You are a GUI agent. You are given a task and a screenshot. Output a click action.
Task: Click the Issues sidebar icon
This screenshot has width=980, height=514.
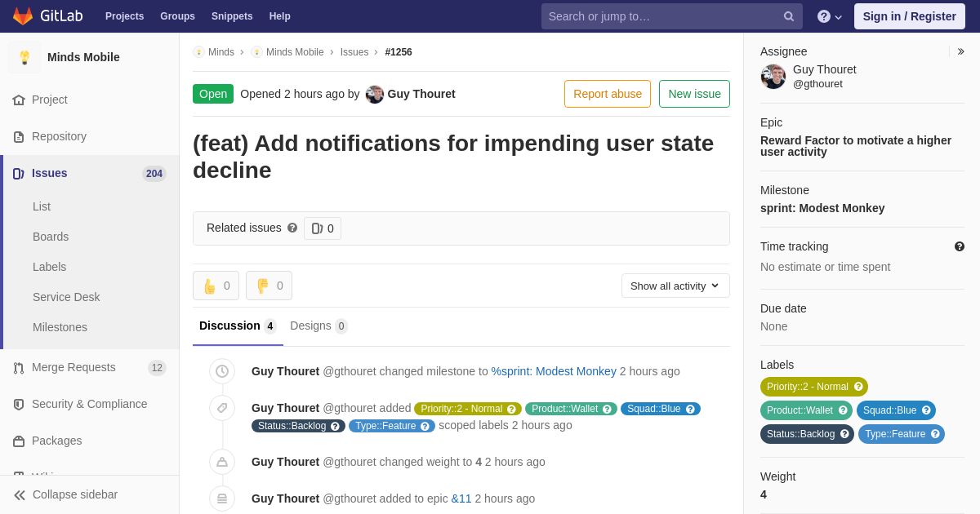click(x=19, y=173)
